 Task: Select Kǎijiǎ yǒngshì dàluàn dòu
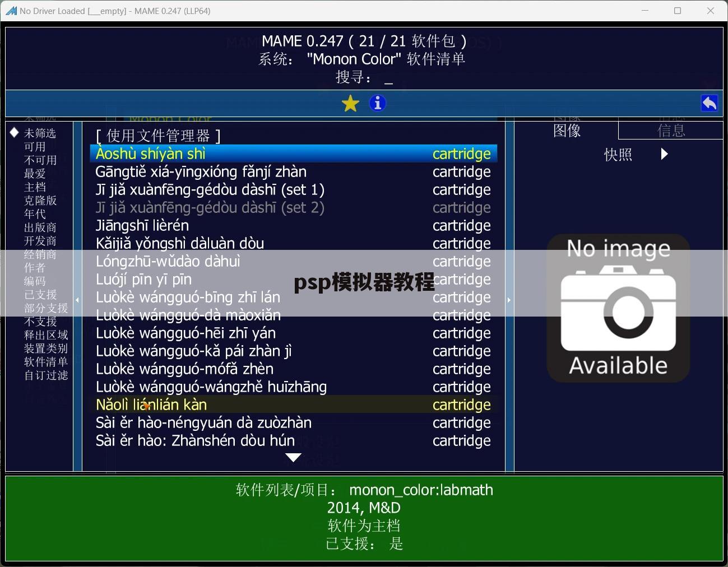[293, 243]
